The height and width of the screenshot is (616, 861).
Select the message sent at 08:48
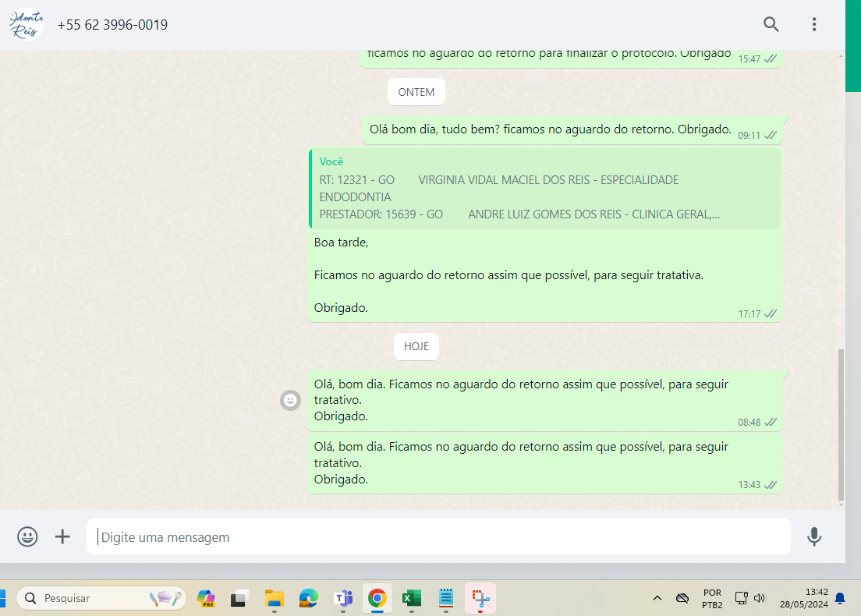544,400
